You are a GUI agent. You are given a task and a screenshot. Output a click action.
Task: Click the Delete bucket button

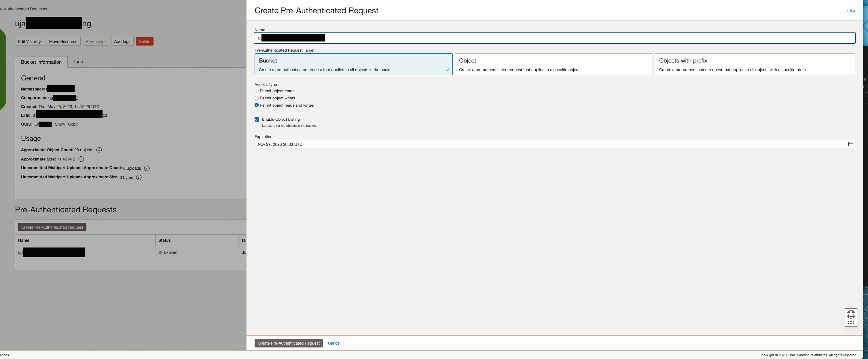click(x=144, y=41)
